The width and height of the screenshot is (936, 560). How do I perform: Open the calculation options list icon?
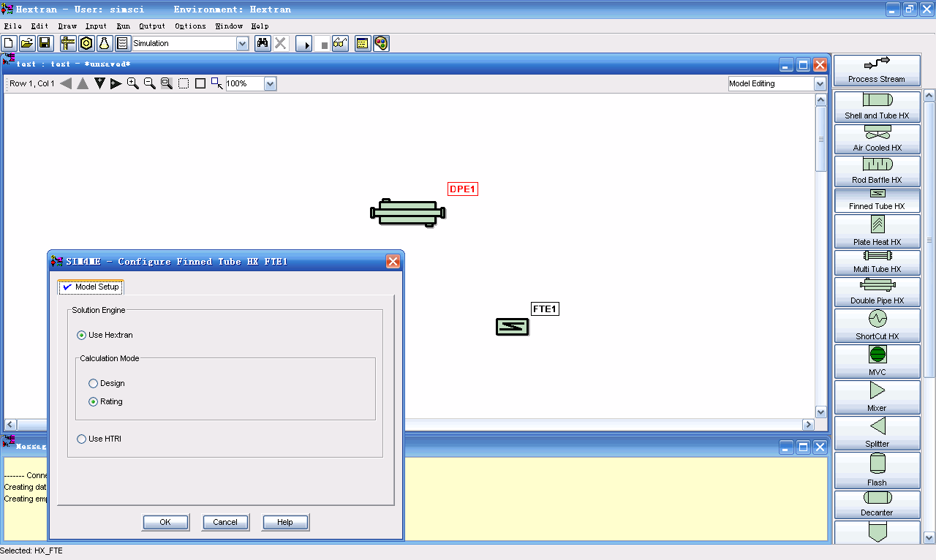(122, 43)
